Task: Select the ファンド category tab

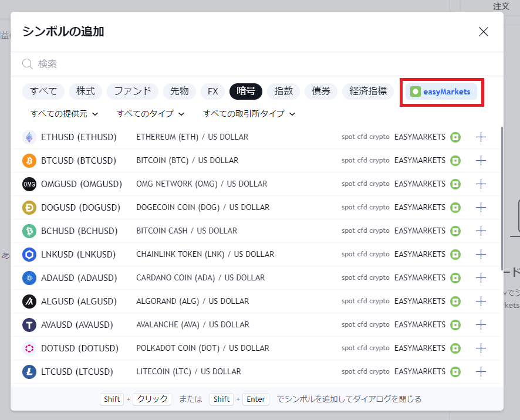Action: [x=133, y=91]
